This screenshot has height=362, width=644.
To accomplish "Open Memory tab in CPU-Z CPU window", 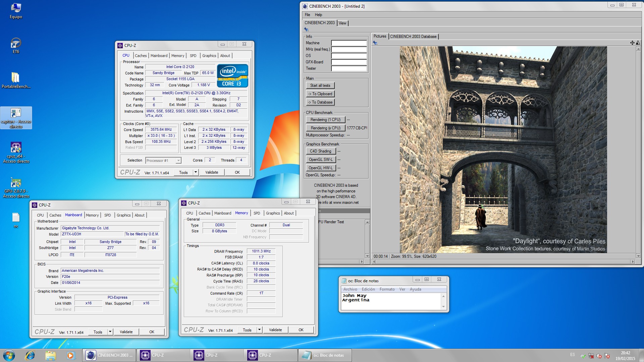I will [178, 56].
